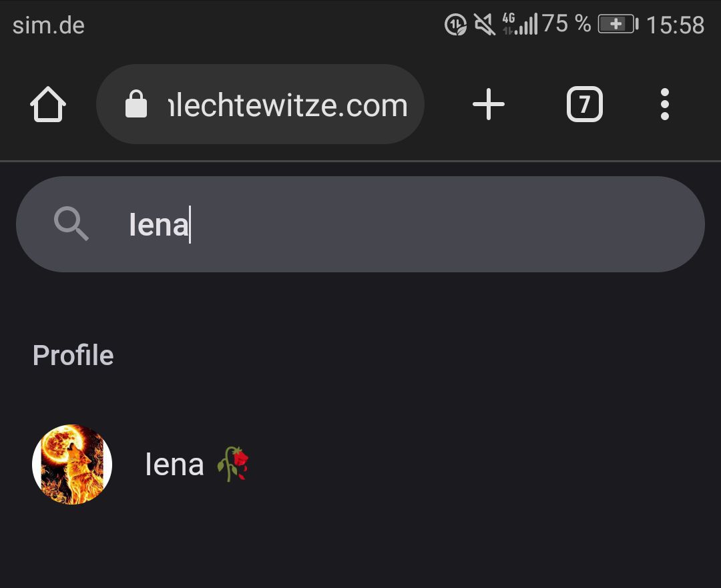
Task: Open the tab switcher showing 7 tabs
Action: click(584, 105)
